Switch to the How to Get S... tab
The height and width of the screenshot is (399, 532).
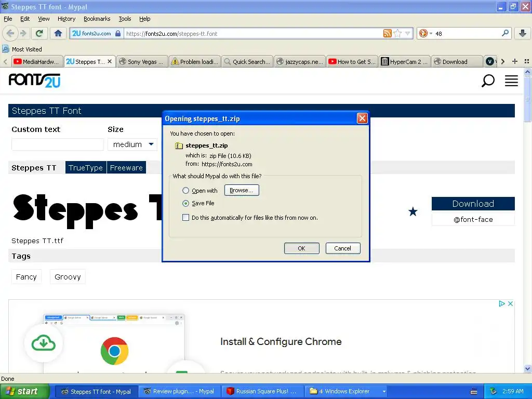coord(353,61)
